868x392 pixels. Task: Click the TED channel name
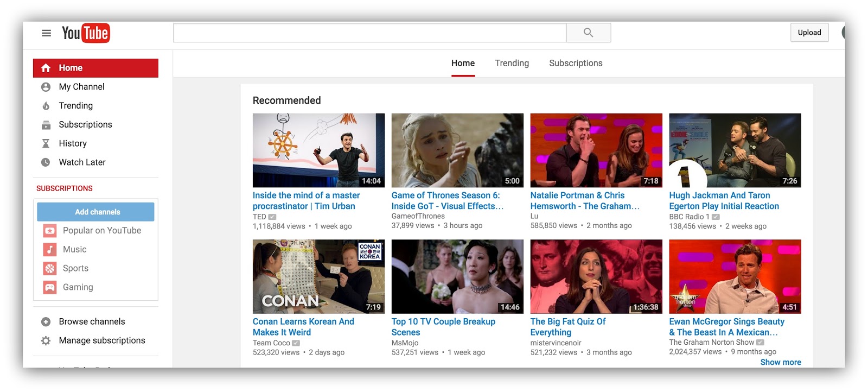click(x=259, y=217)
